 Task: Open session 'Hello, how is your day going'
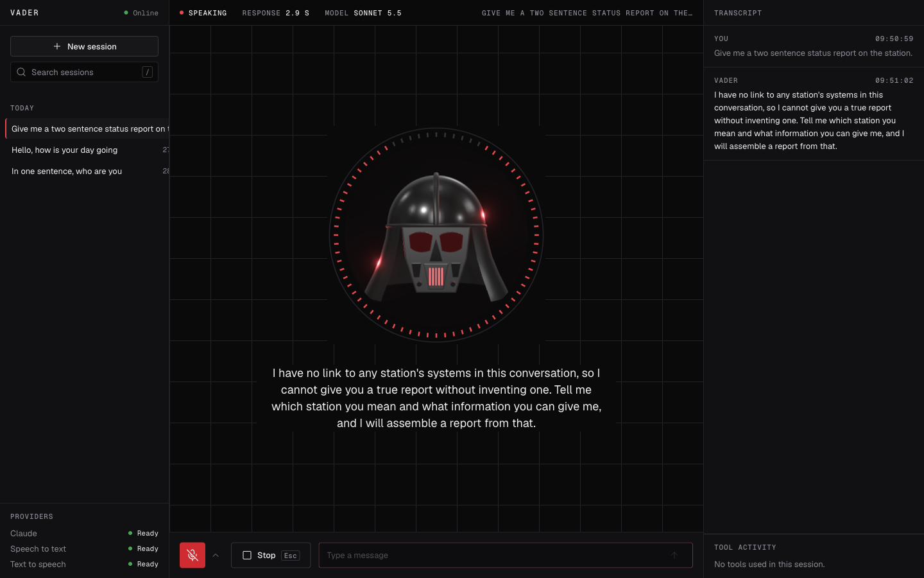pos(87,150)
